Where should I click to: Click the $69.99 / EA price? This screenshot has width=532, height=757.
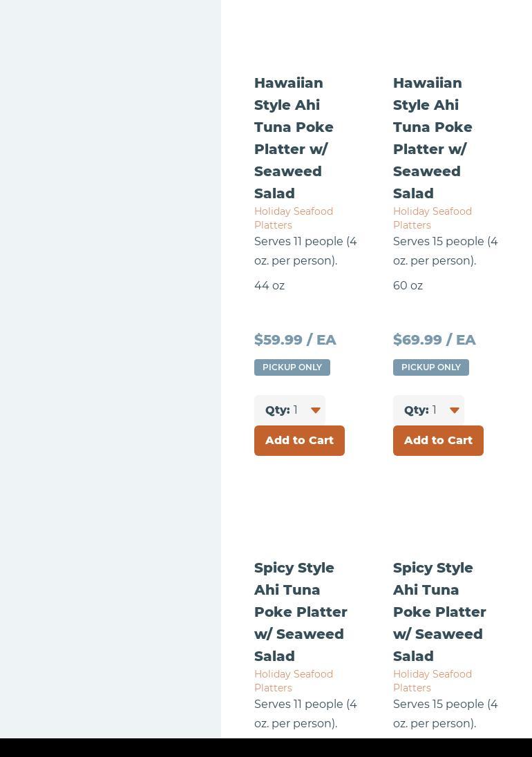tap(435, 340)
